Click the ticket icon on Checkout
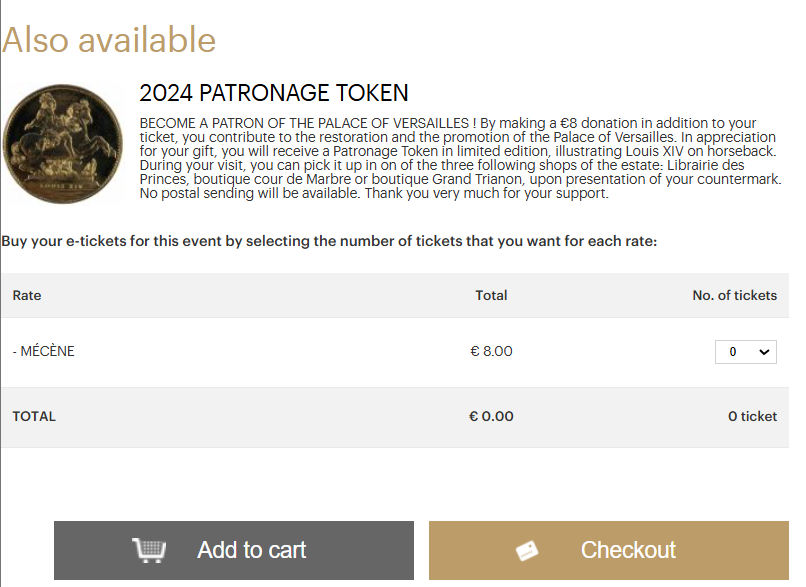Screen dimensions: 806x587 (527, 551)
